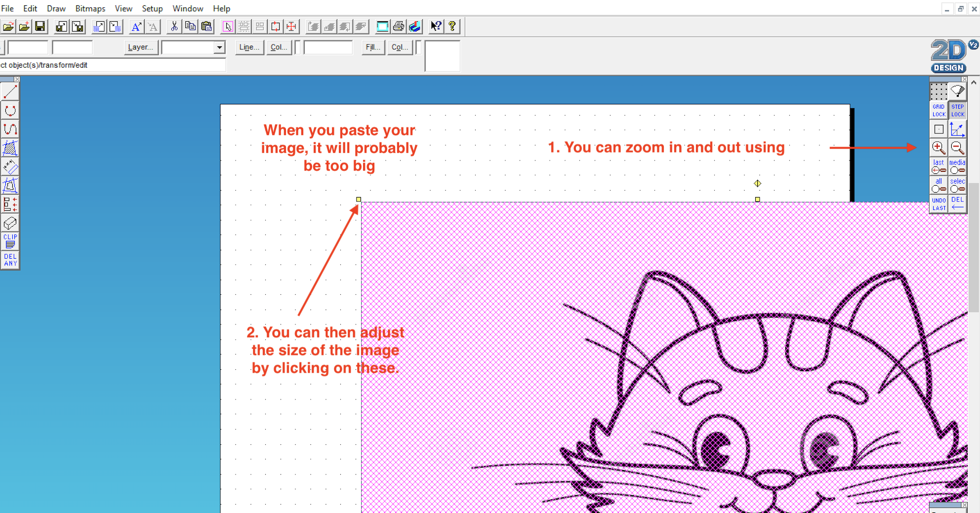
Task: Toggle the dotted grid display
Action: 939,91
